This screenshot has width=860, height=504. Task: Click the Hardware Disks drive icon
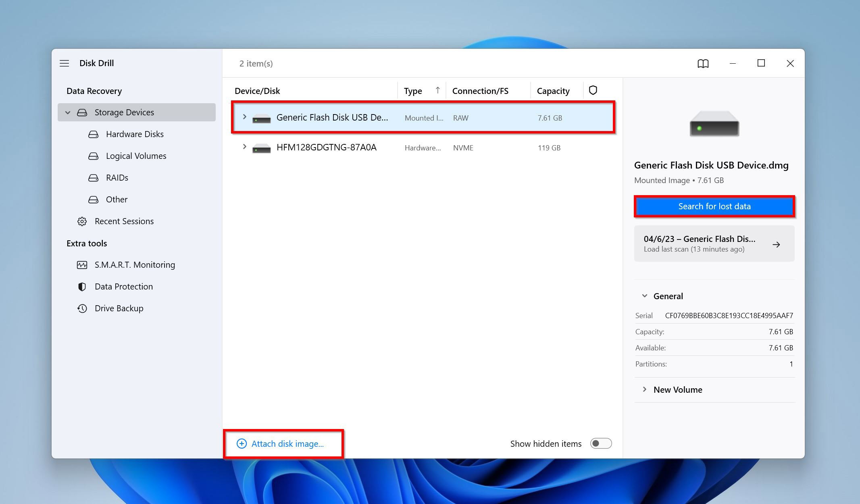click(x=93, y=134)
